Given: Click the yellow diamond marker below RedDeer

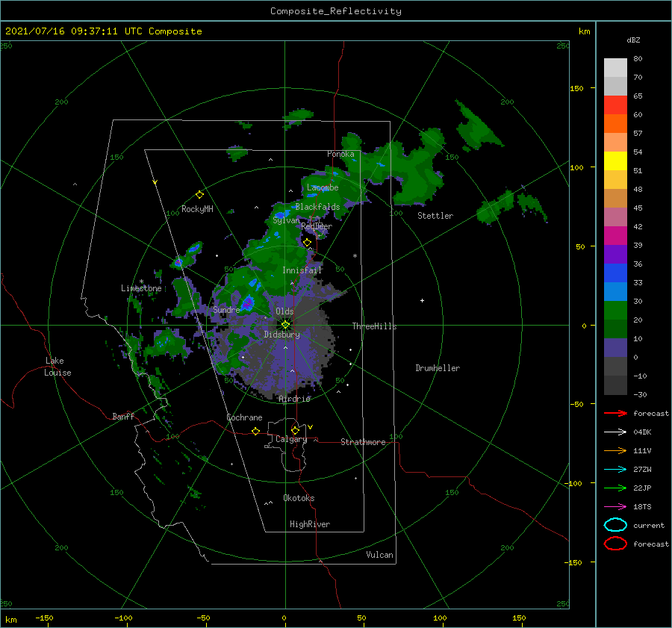Looking at the screenshot, I should point(308,243).
